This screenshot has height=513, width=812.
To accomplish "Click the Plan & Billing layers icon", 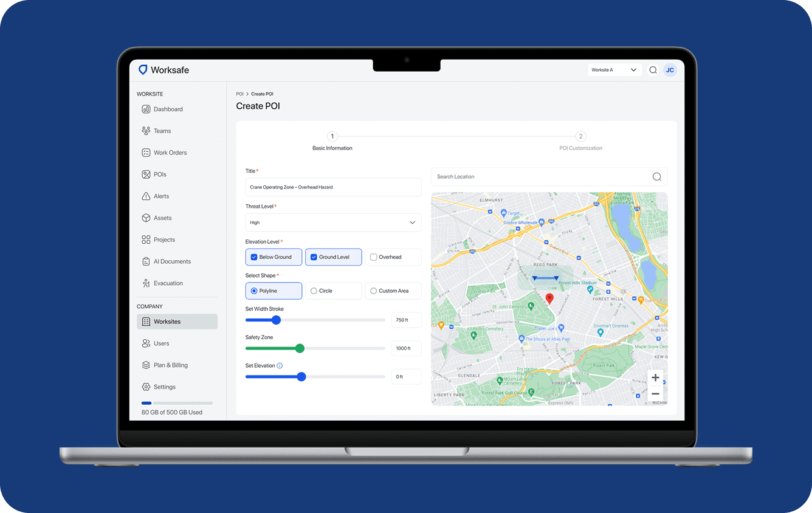I will [x=146, y=365].
